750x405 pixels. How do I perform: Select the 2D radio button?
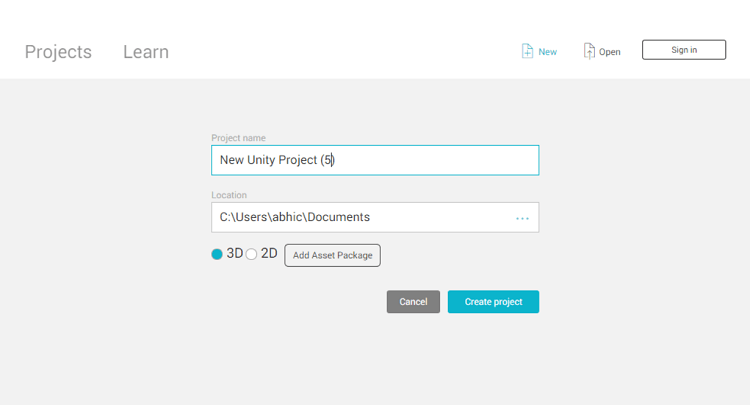coord(251,255)
